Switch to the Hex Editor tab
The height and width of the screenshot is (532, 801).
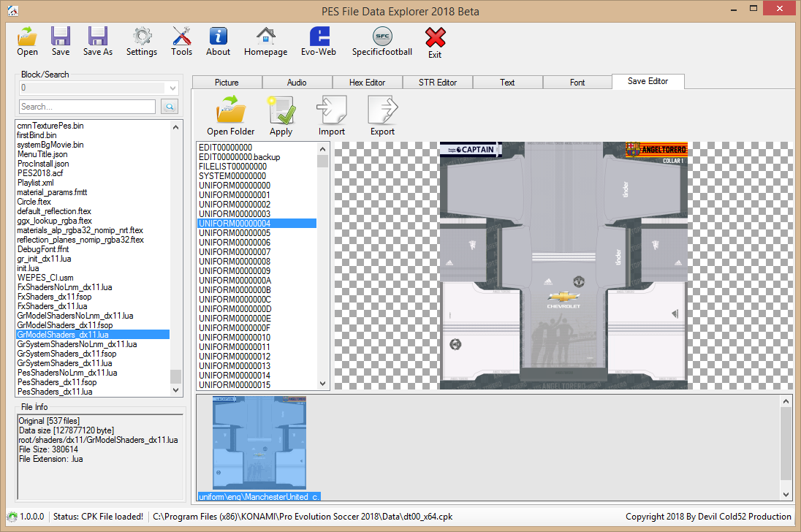point(367,82)
